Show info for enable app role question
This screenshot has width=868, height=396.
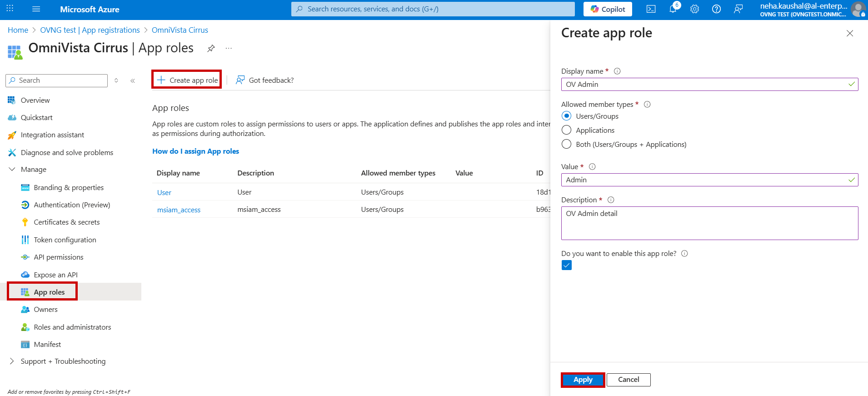684,253
